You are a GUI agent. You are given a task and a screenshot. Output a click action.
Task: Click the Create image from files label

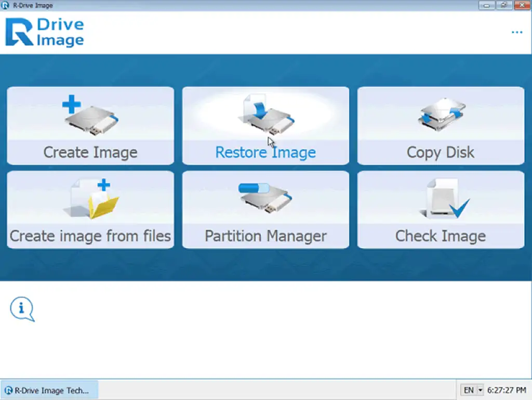90,236
